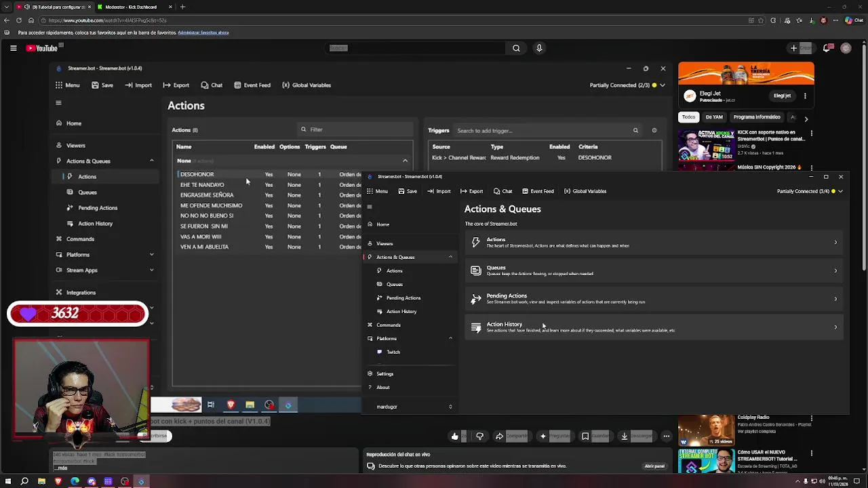Open Global Variables in the front Streamer.bot toolbar

pos(585,191)
